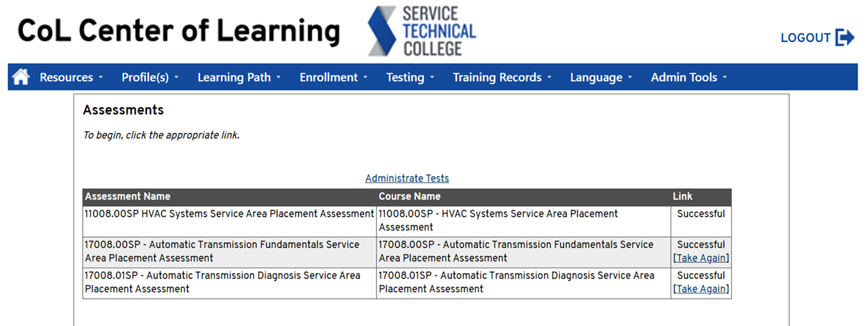Open the Learning Path dropdown
This screenshot has height=326, width=868.
tap(239, 77)
